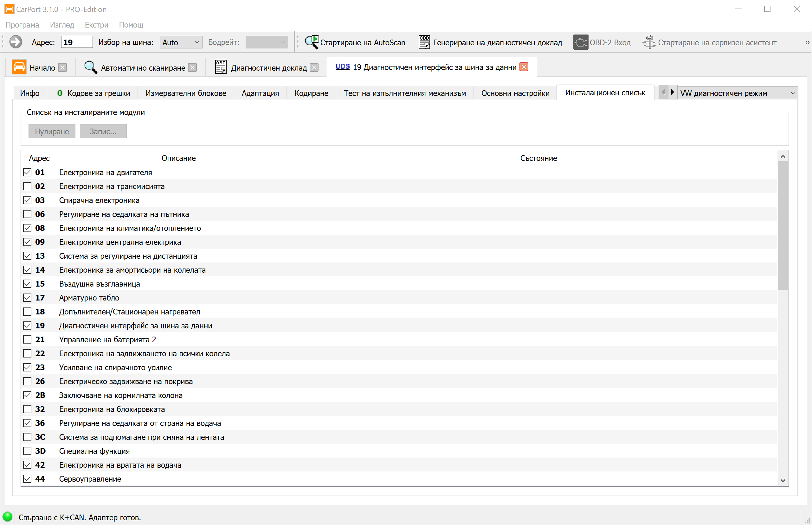Uncheck module 17 Арматурно табло
The image size is (812, 525).
point(27,298)
